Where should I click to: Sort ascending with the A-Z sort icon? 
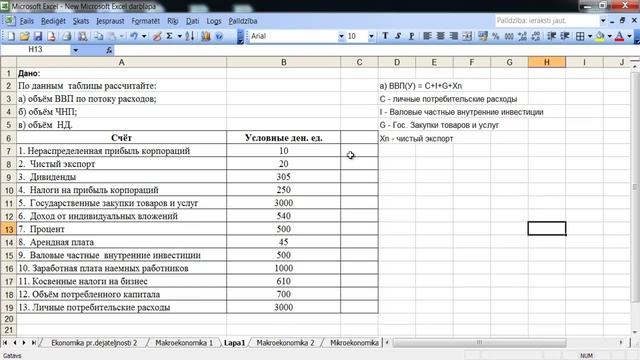pyautogui.click(x=190, y=36)
